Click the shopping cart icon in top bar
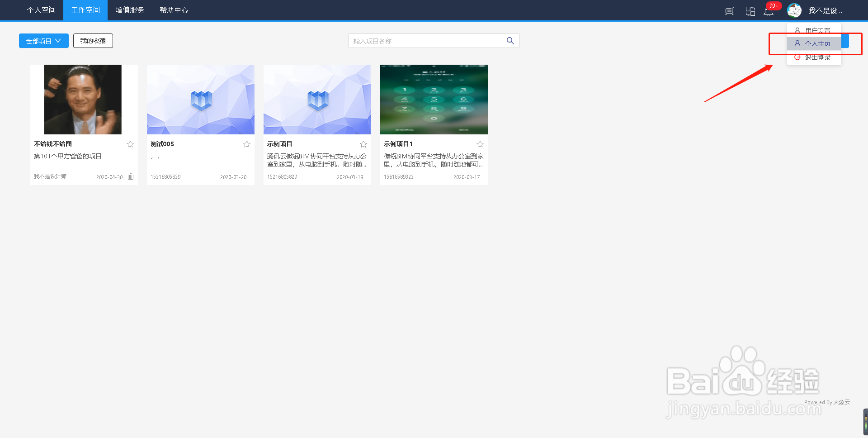Image resolution: width=868 pixels, height=438 pixels. (x=729, y=11)
